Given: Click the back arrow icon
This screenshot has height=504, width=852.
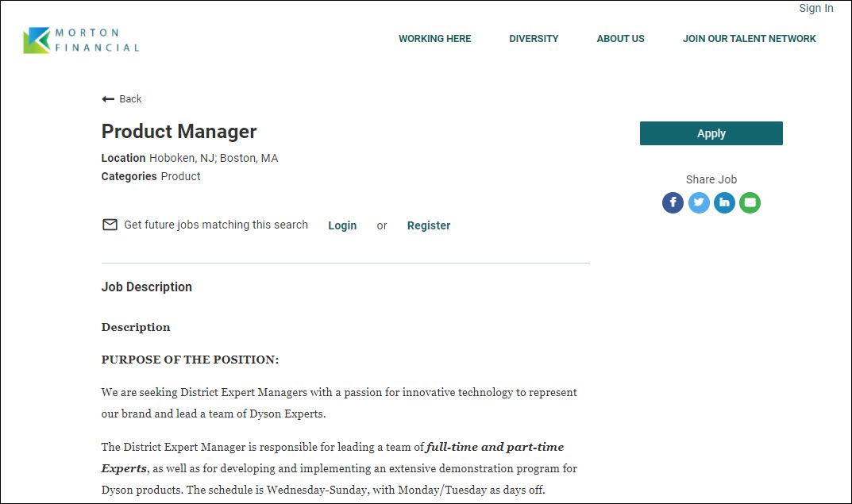Looking at the screenshot, I should (x=108, y=99).
